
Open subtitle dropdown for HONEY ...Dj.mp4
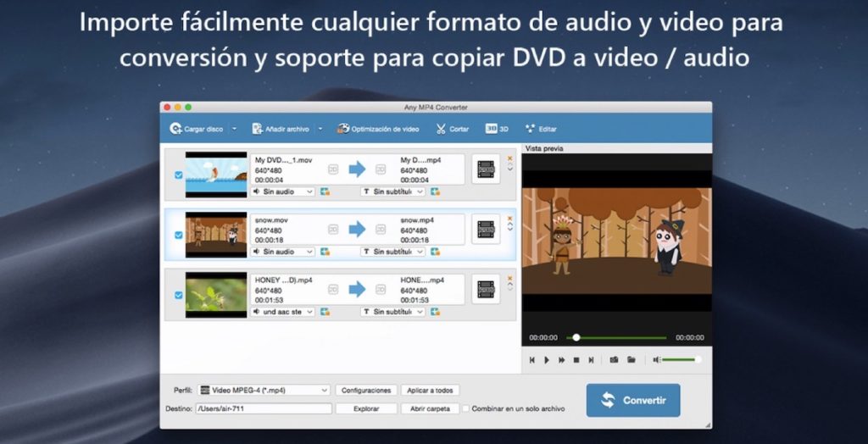click(x=393, y=312)
